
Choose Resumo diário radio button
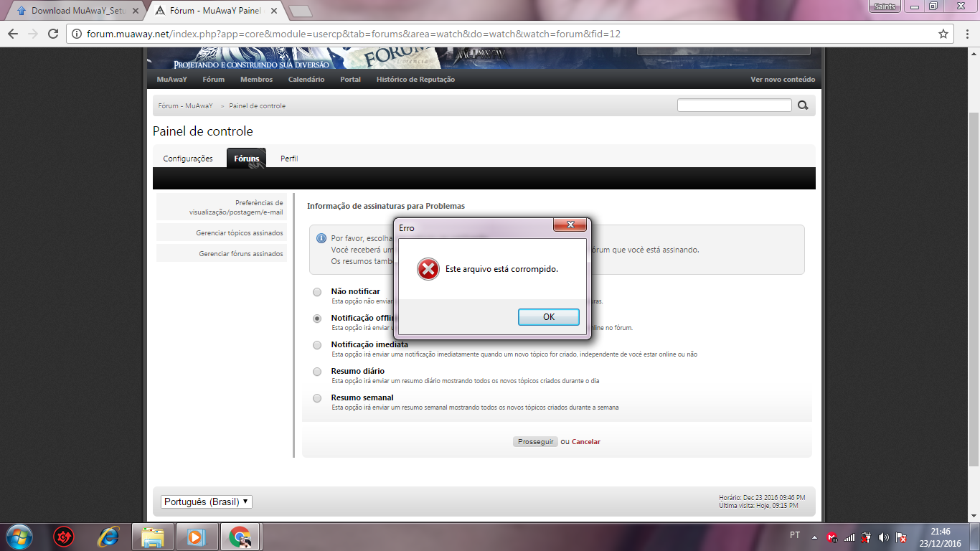317,372
